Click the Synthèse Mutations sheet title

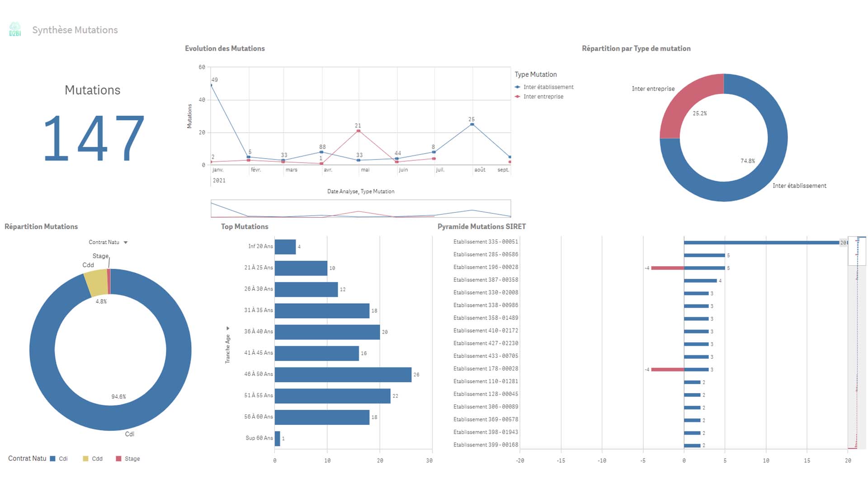pos(75,30)
